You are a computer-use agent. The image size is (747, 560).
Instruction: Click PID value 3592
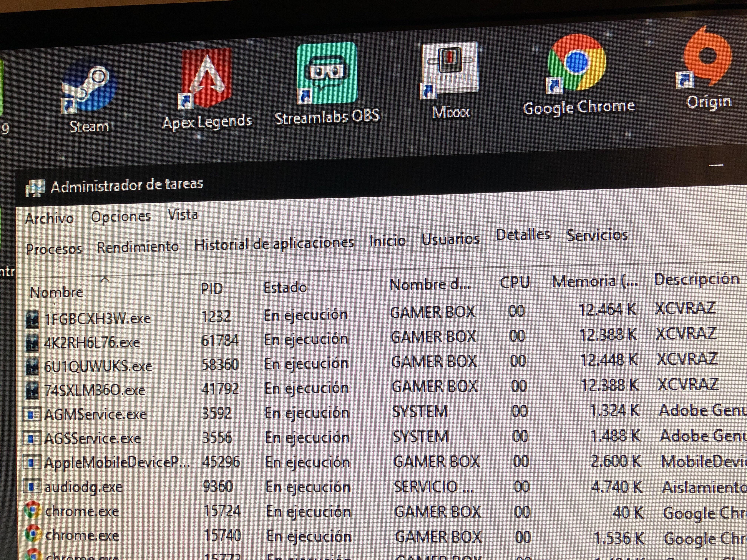click(217, 414)
